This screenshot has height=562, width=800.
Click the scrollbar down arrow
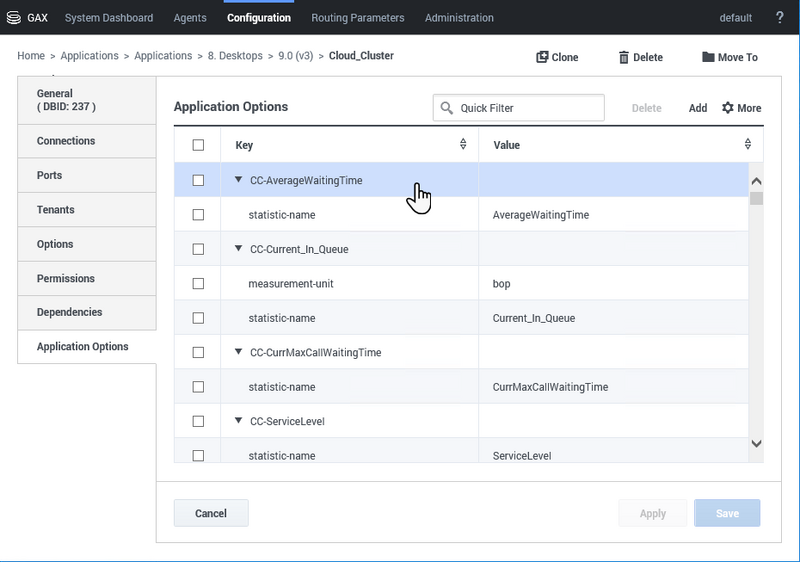[756, 443]
